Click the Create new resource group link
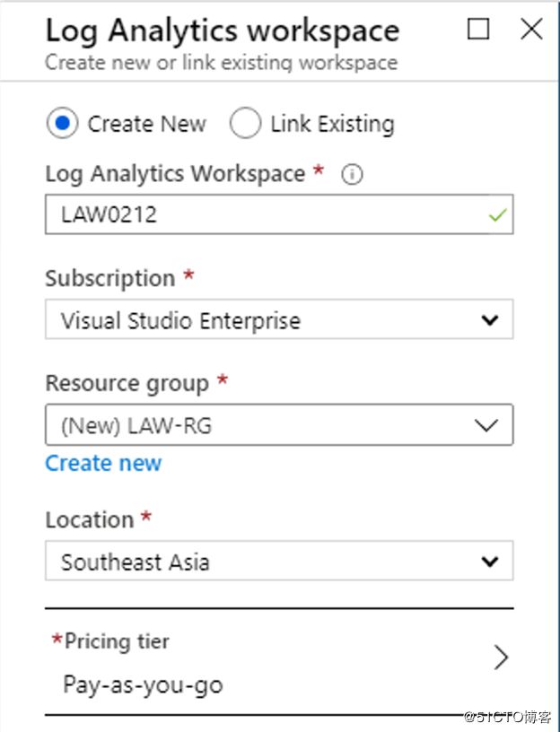The image size is (560, 732). coord(103,464)
